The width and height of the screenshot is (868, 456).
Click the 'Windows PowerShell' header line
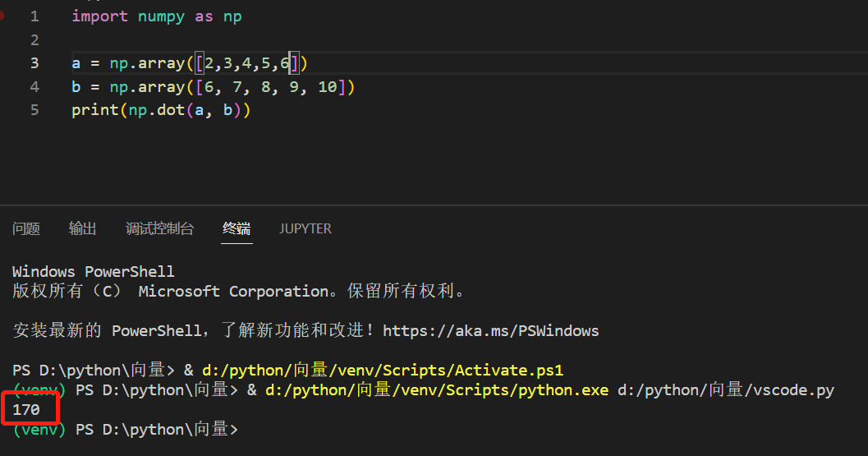point(93,271)
